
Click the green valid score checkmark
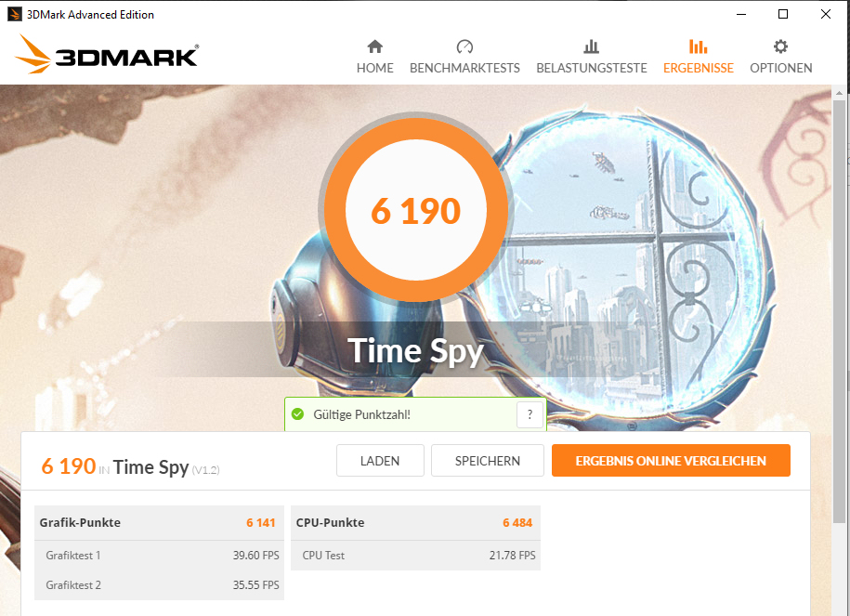click(297, 414)
